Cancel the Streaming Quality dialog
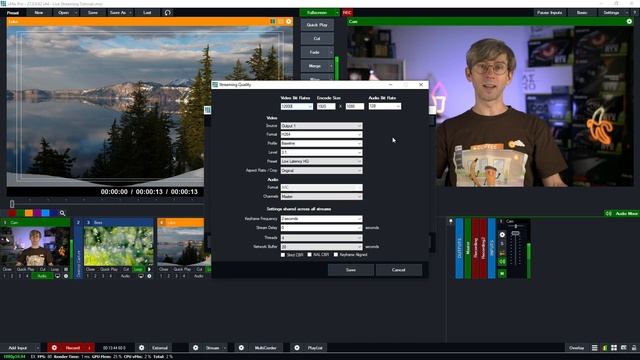Viewport: 640px width, 360px height. tap(398, 270)
